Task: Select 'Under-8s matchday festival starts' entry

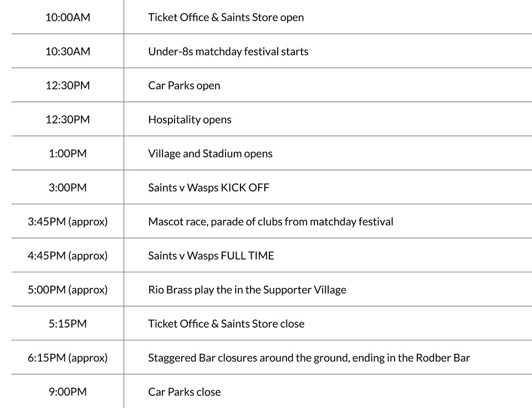Action: click(x=228, y=51)
